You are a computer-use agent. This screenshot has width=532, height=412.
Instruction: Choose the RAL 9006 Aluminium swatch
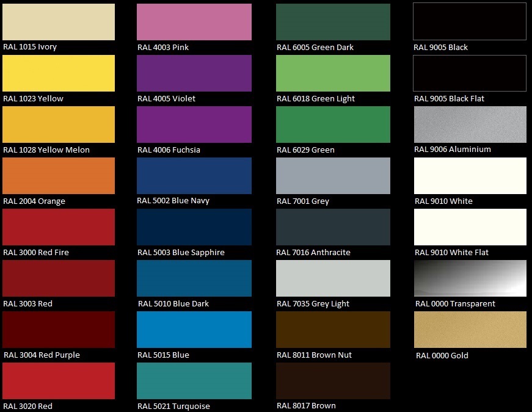pos(470,125)
